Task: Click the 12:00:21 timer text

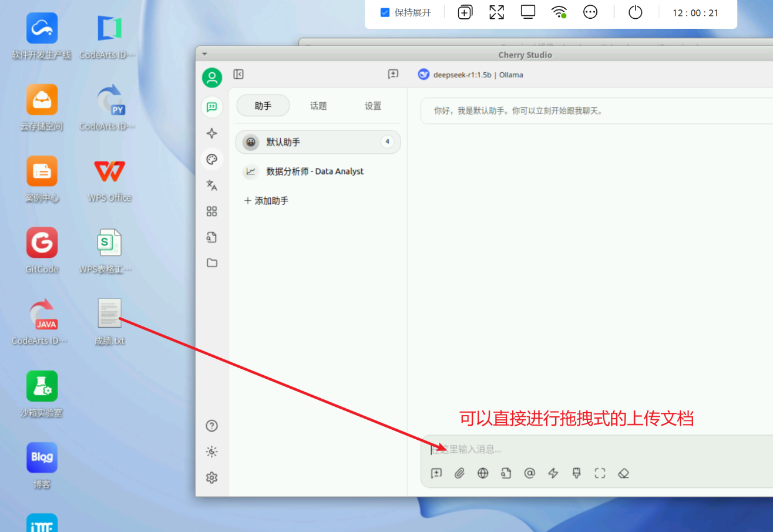Action: point(695,13)
